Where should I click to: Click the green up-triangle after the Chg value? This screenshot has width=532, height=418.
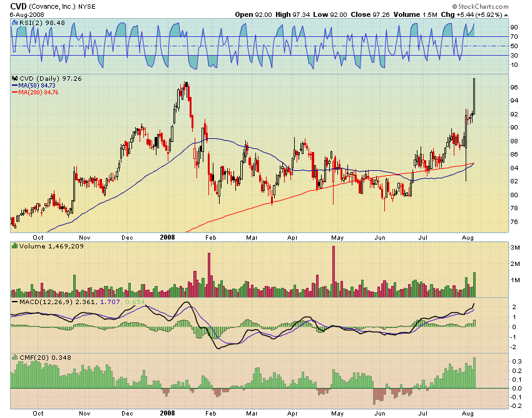pos(506,15)
